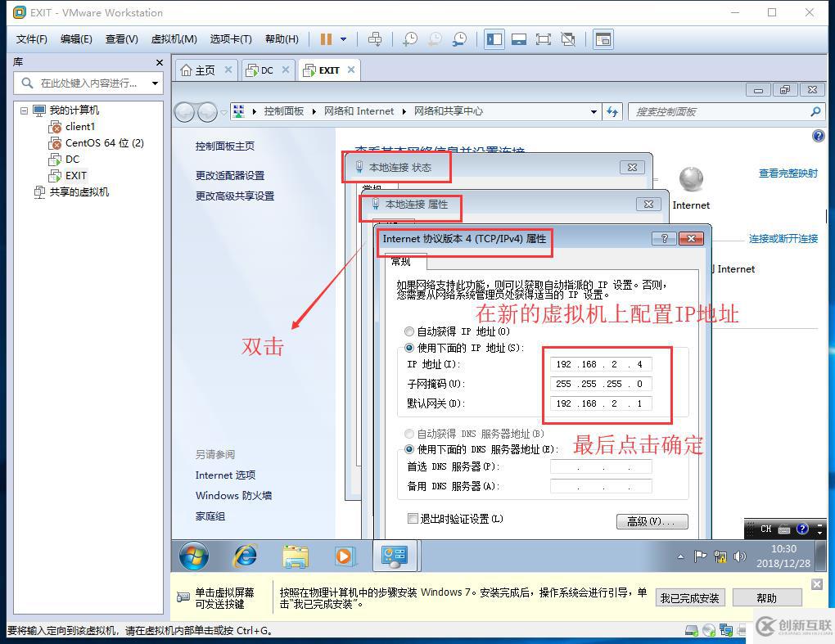Open 更改适配器设置 link
Screen dimensions: 835x644
[229, 176]
